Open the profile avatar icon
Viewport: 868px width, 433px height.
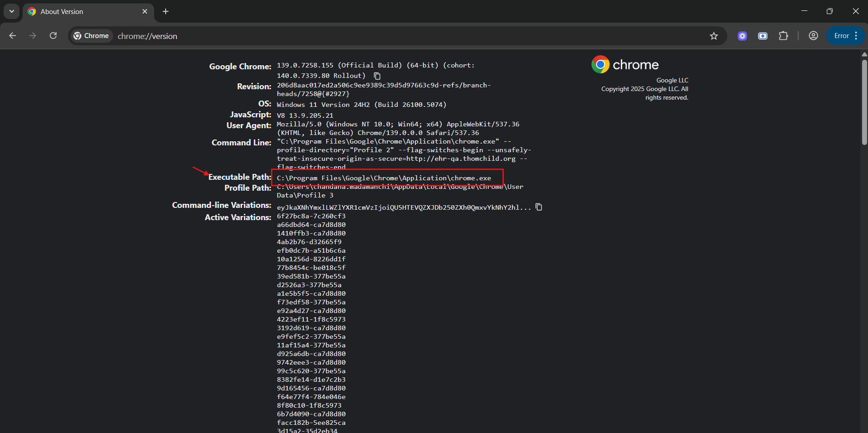(x=813, y=36)
